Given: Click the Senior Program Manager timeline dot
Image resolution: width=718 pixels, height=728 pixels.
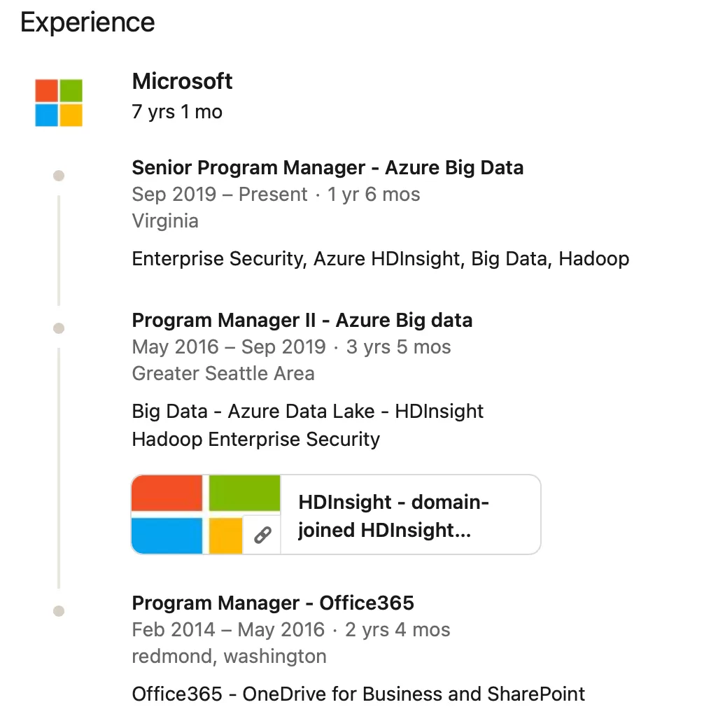Looking at the screenshot, I should click(59, 176).
